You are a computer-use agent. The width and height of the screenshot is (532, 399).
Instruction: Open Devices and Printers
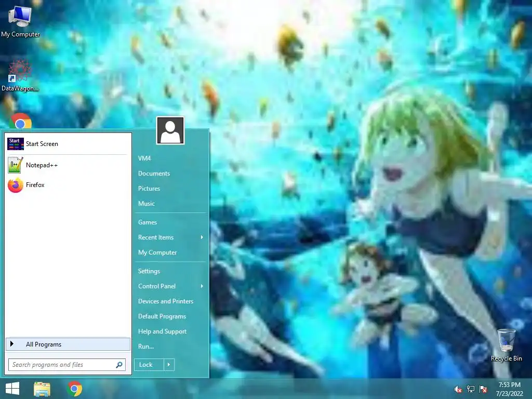coord(166,301)
